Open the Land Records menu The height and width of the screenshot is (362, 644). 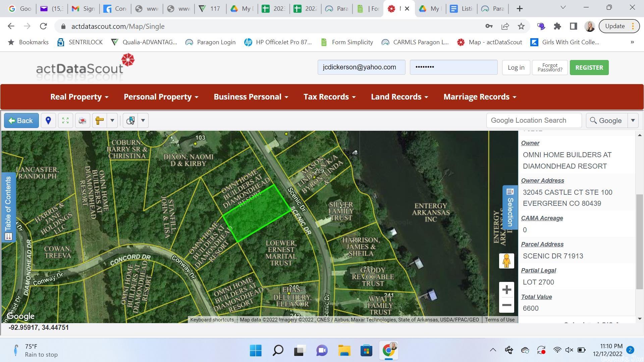(399, 97)
